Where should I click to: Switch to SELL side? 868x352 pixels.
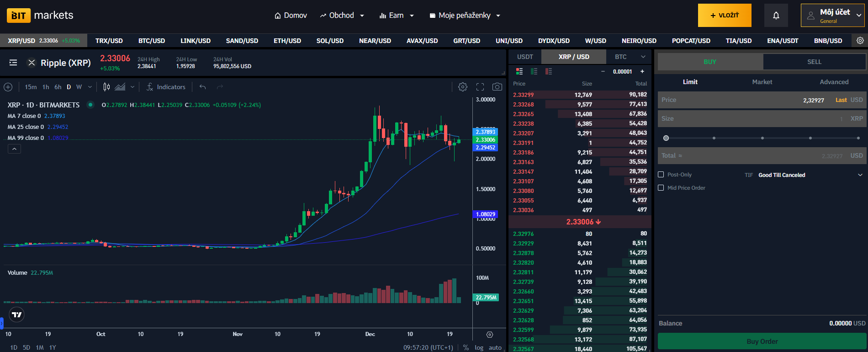tap(814, 62)
